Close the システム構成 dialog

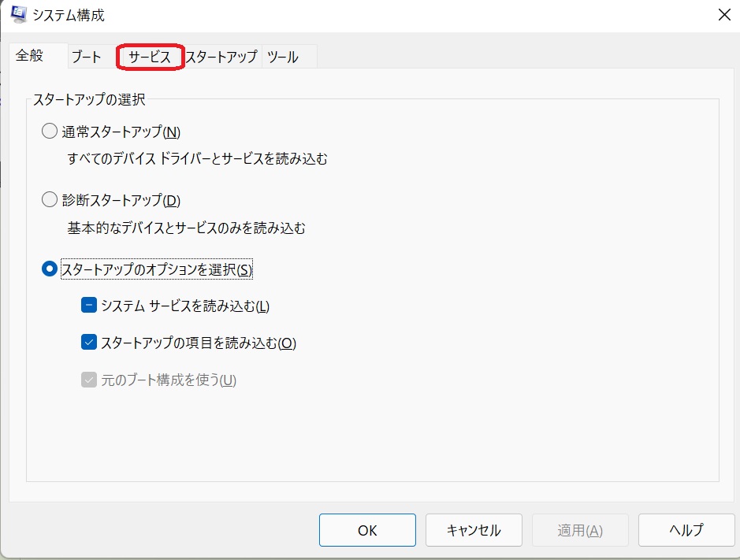click(x=724, y=15)
